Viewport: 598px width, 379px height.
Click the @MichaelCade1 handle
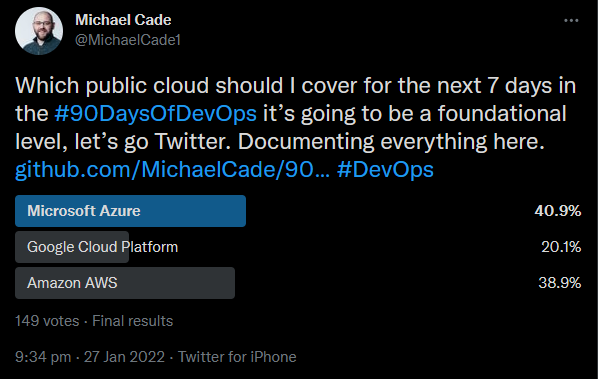128,40
